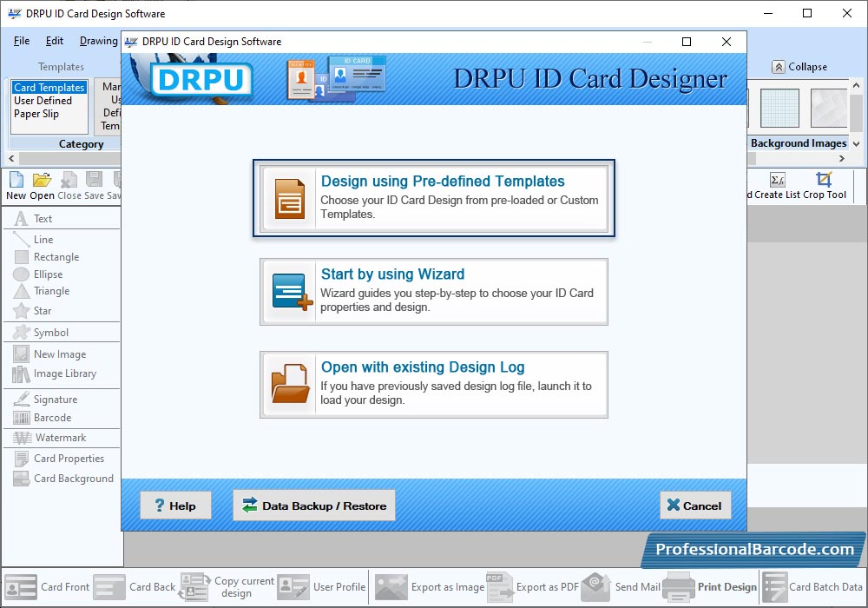Export as Image
868x608 pixels.
click(430, 587)
